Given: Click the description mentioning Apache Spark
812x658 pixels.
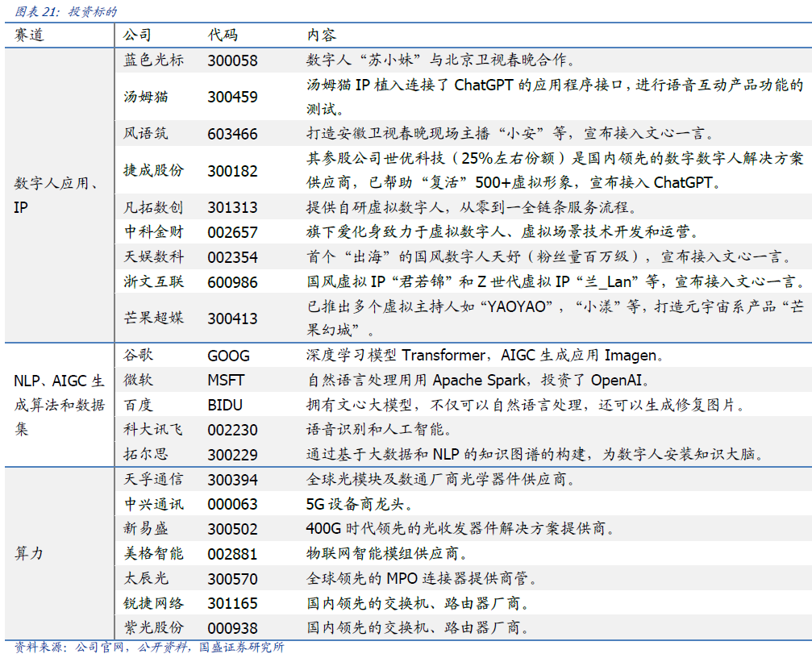Looking at the screenshot, I should coord(478,380).
